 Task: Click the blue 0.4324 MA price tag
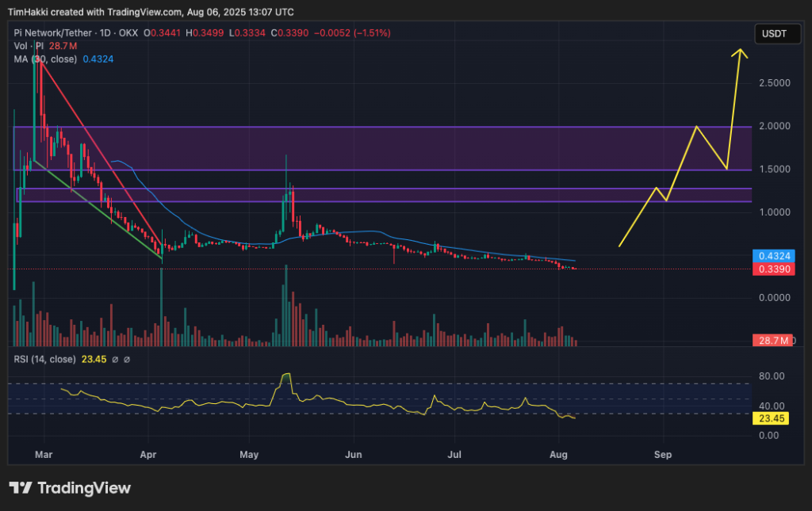[x=773, y=256]
